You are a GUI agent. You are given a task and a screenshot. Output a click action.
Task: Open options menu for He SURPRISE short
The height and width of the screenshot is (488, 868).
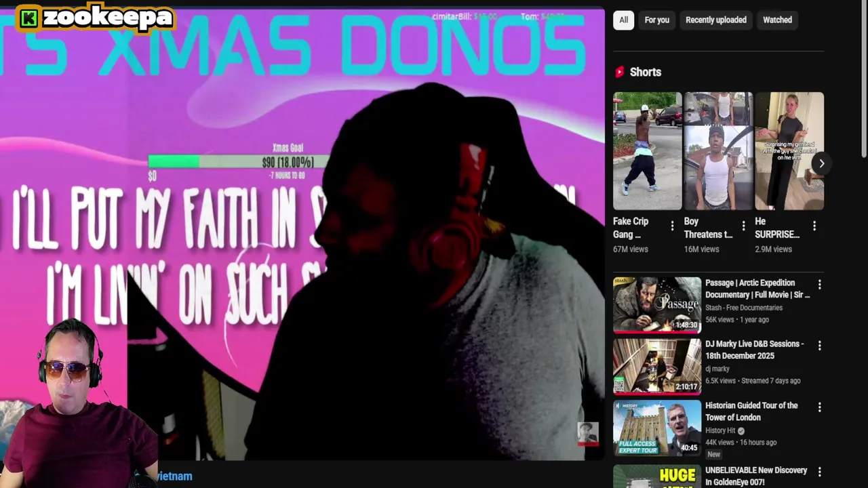point(814,226)
